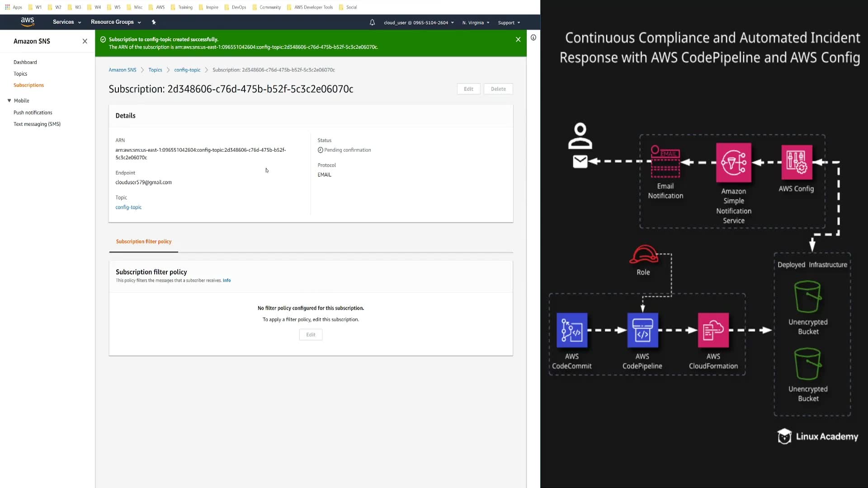Open the AWS Developer Tools bookmark folder
868x488 pixels.
(x=313, y=7)
